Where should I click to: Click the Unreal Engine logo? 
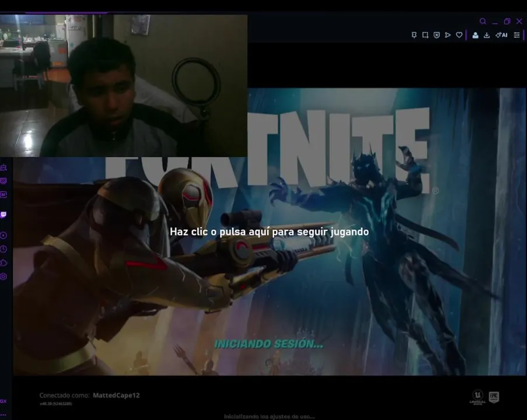click(477, 397)
